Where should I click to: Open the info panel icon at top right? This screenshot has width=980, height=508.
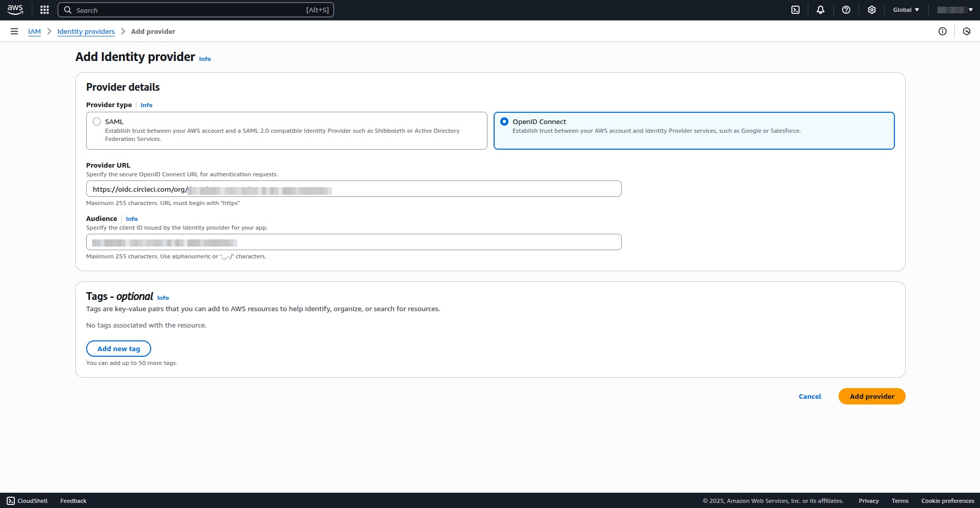[x=942, y=31]
